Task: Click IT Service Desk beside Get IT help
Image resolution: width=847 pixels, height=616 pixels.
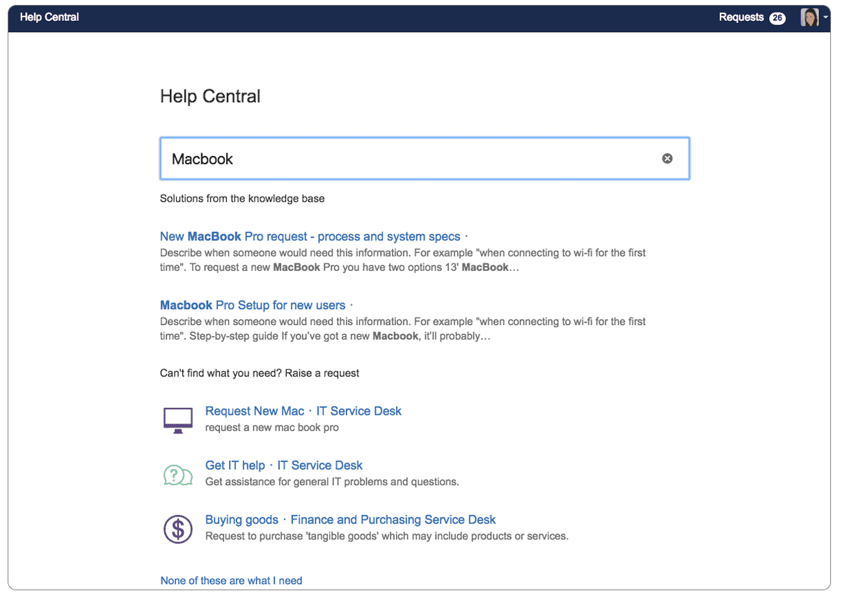Action: click(320, 466)
